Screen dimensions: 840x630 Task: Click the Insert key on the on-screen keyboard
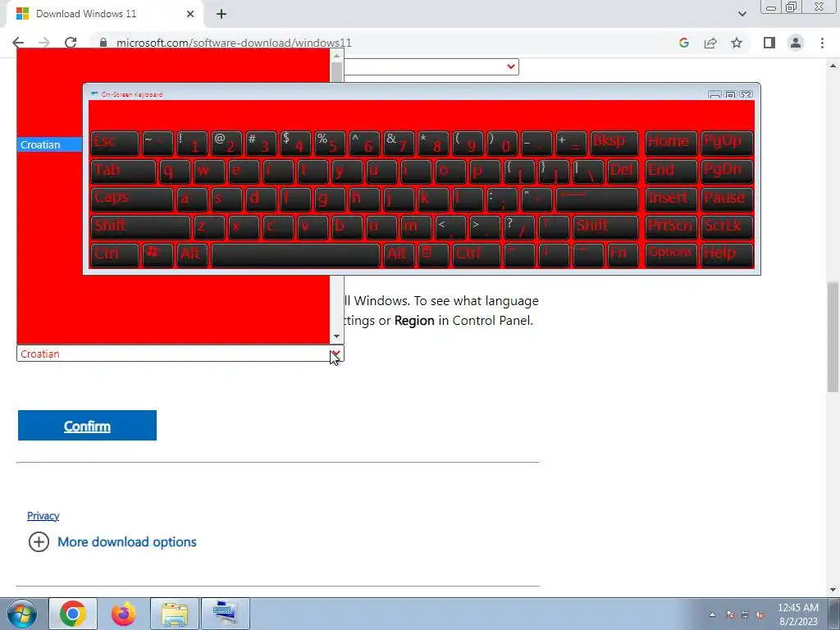671,199
